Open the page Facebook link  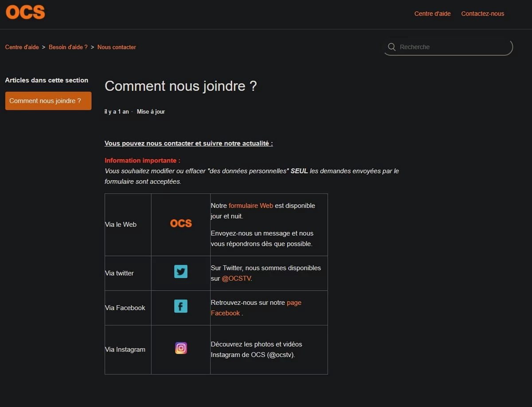click(x=256, y=308)
